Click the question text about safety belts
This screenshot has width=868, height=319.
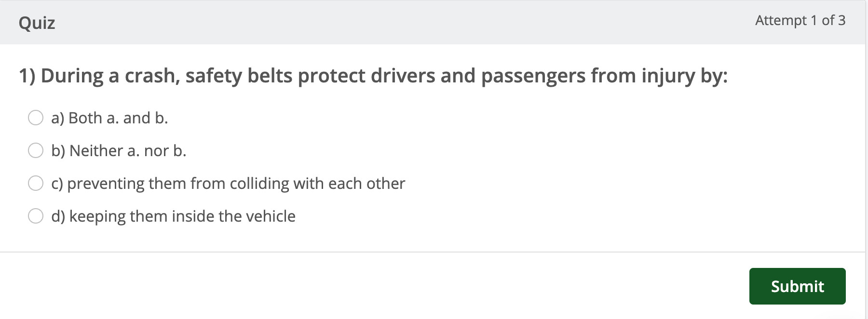[373, 76]
